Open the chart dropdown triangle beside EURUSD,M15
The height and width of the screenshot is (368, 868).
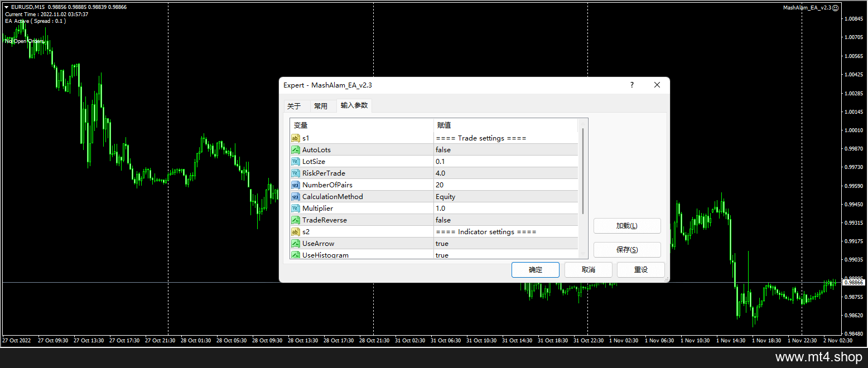click(x=6, y=7)
